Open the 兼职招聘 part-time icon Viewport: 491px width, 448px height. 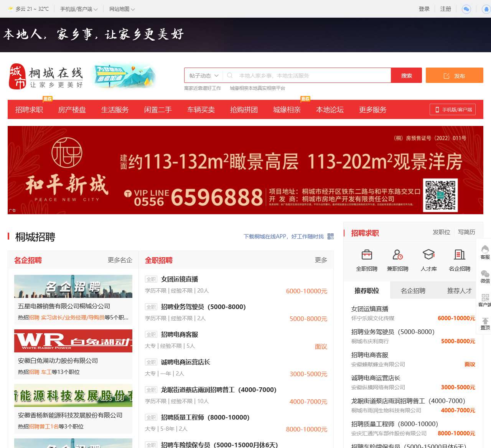coord(397,255)
